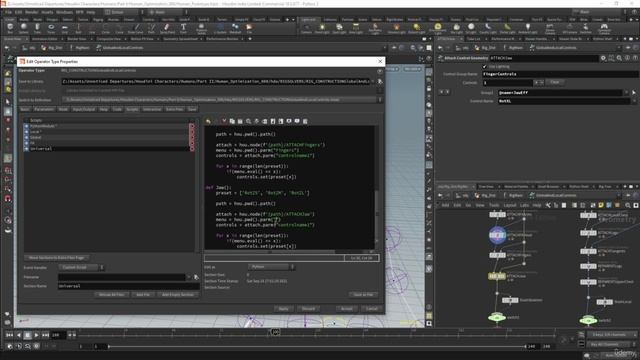Click the code editor horizontal scrollbar
The width and height of the screenshot is (640, 360).
pyautogui.click(x=269, y=251)
